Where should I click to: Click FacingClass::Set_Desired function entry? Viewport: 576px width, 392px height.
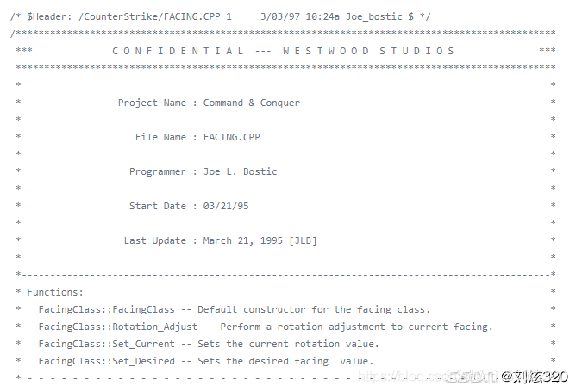coord(107,361)
